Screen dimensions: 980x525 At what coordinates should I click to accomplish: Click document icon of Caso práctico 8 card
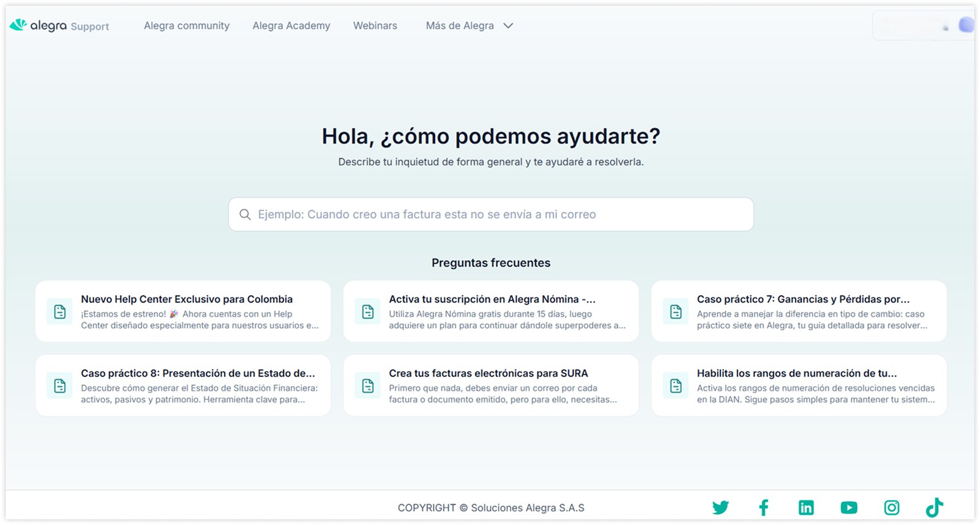[x=60, y=386]
